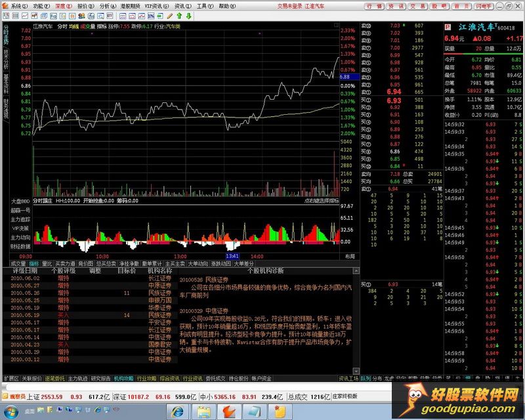Click the 首页 button in title bar
This screenshot has width=525, height=420.
click(x=461, y=6)
